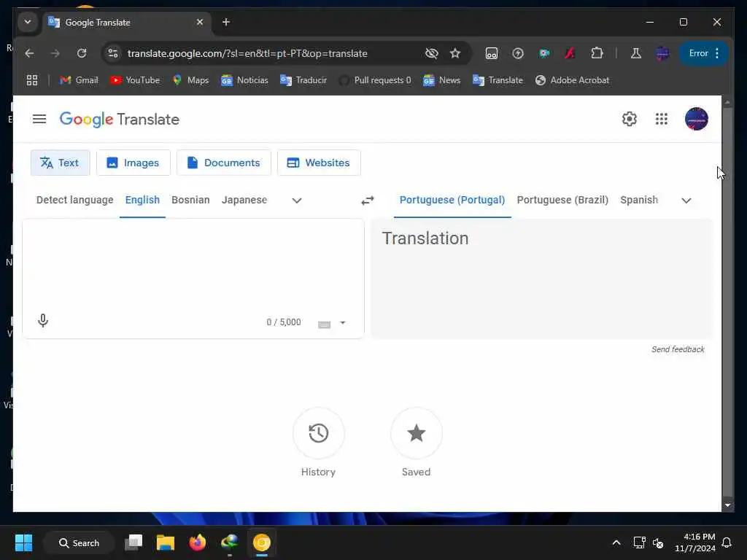747x560 pixels.
Task: Open the Translate bookmark
Action: (498, 80)
